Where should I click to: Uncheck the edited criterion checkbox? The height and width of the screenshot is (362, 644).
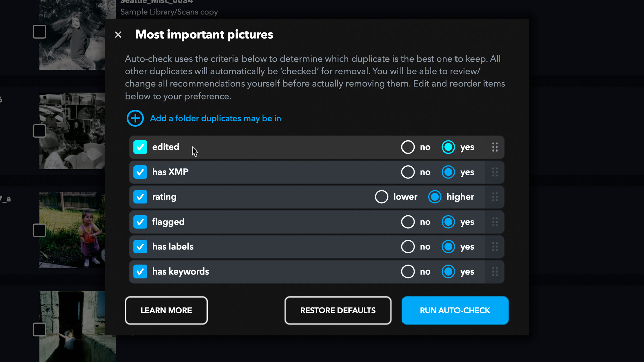click(x=140, y=147)
